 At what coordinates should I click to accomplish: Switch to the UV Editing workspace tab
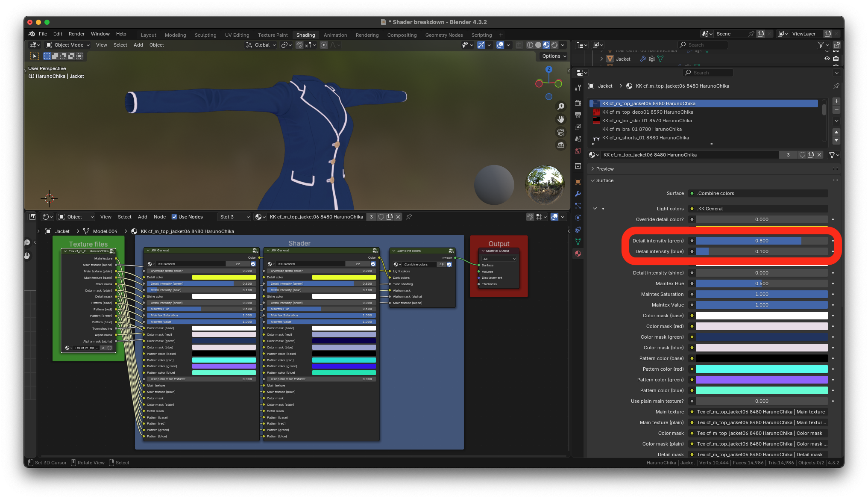237,35
